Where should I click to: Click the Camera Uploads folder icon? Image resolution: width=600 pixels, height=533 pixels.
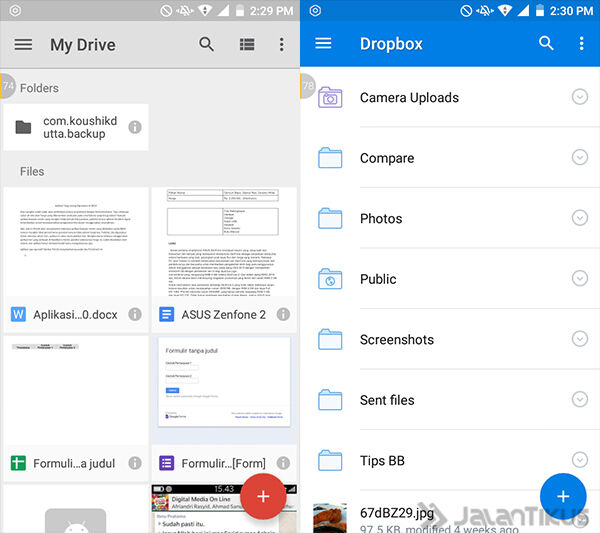(330, 98)
